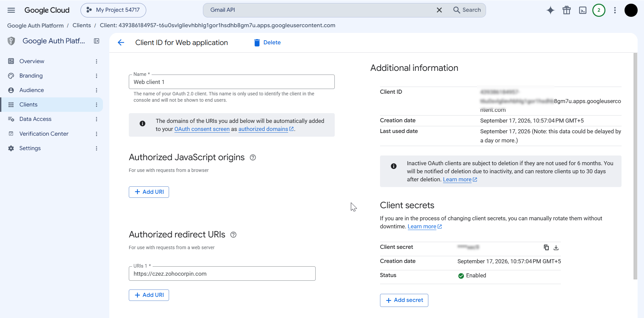Open the Settings row three-dot menu
The image size is (644, 318).
[97, 148]
